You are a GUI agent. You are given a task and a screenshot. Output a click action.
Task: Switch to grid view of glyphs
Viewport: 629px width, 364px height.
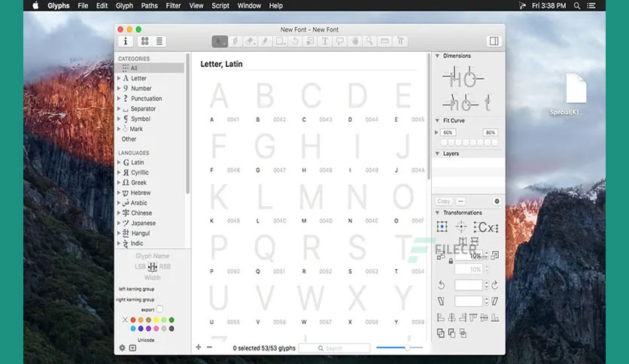click(144, 41)
